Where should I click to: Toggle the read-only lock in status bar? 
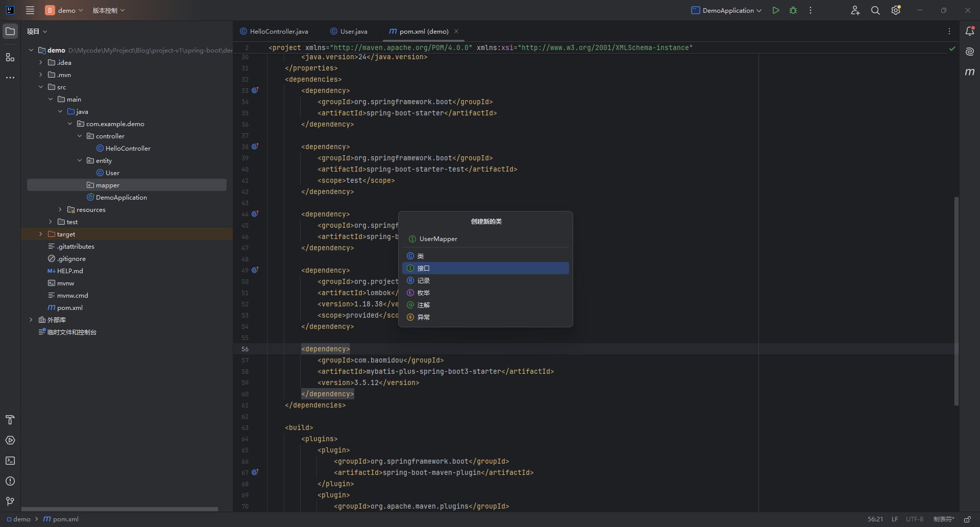967,519
